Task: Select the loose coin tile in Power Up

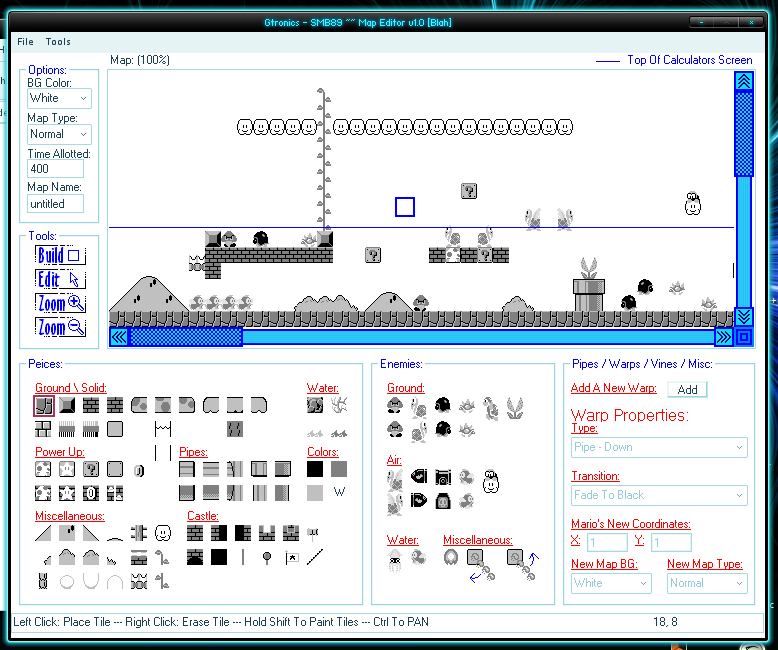Action: [x=139, y=470]
